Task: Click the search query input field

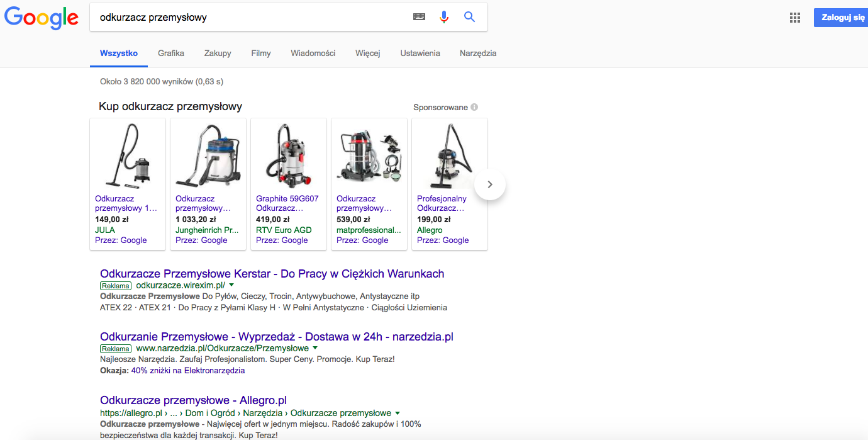Action: coord(252,17)
